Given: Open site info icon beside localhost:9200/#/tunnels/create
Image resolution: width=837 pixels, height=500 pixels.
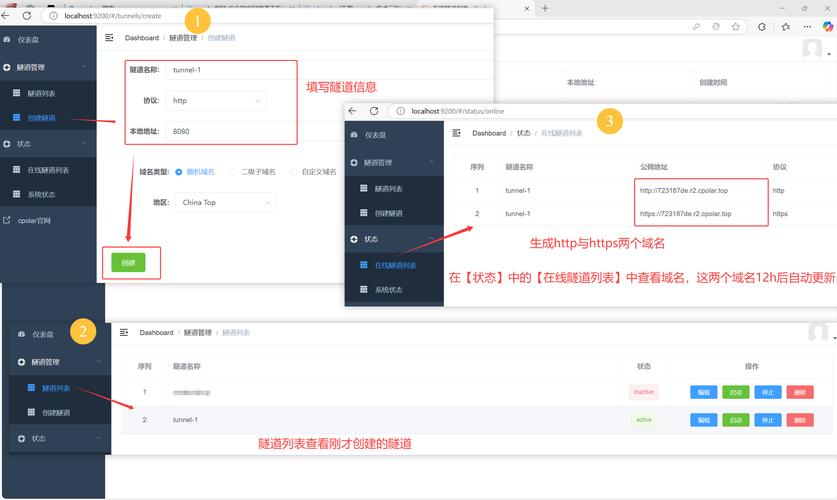Looking at the screenshot, I should pos(53,16).
